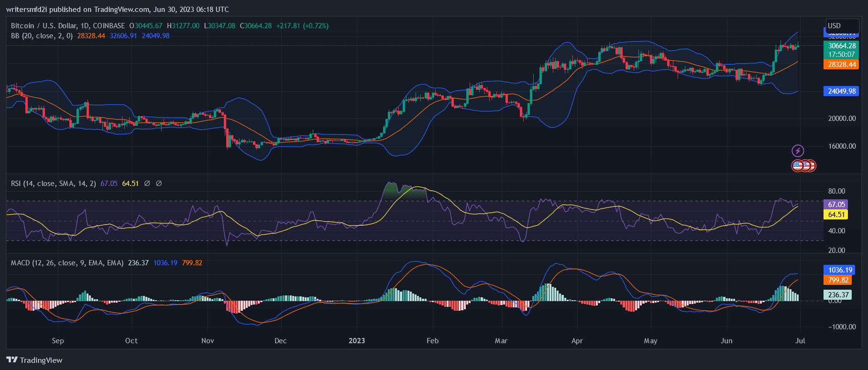The height and width of the screenshot is (370, 868).
Task: Select the RSI (14, close, SMA, 14, 2) legend
Action: tap(53, 184)
